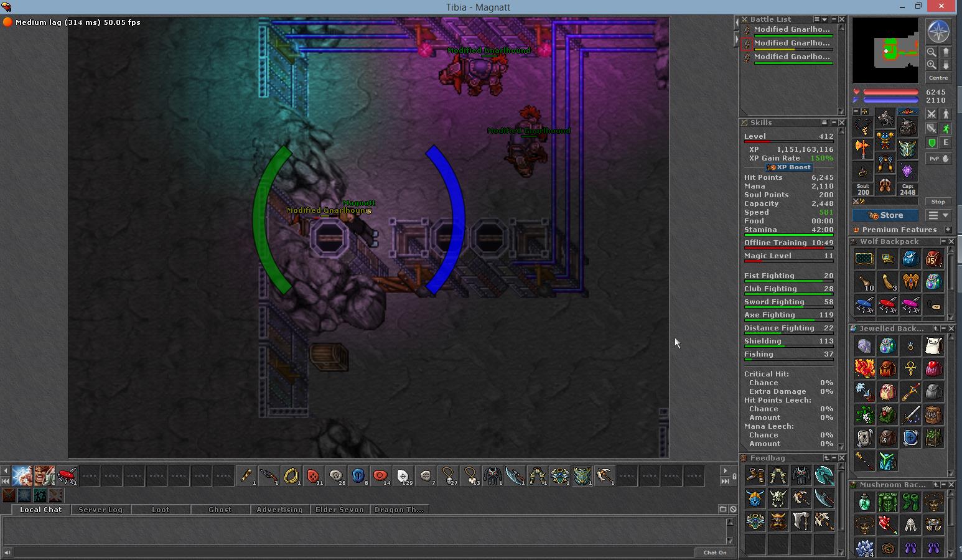Click the Centre minimap button

click(938, 78)
